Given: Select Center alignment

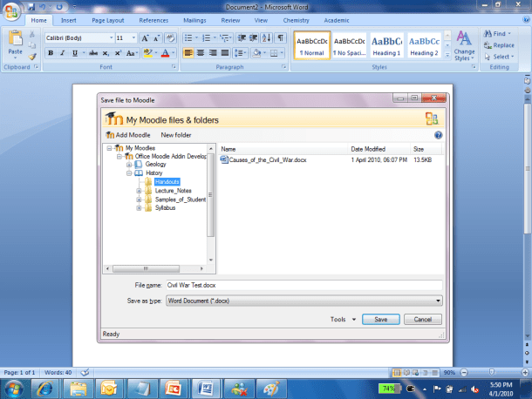Looking at the screenshot, I should [x=201, y=53].
